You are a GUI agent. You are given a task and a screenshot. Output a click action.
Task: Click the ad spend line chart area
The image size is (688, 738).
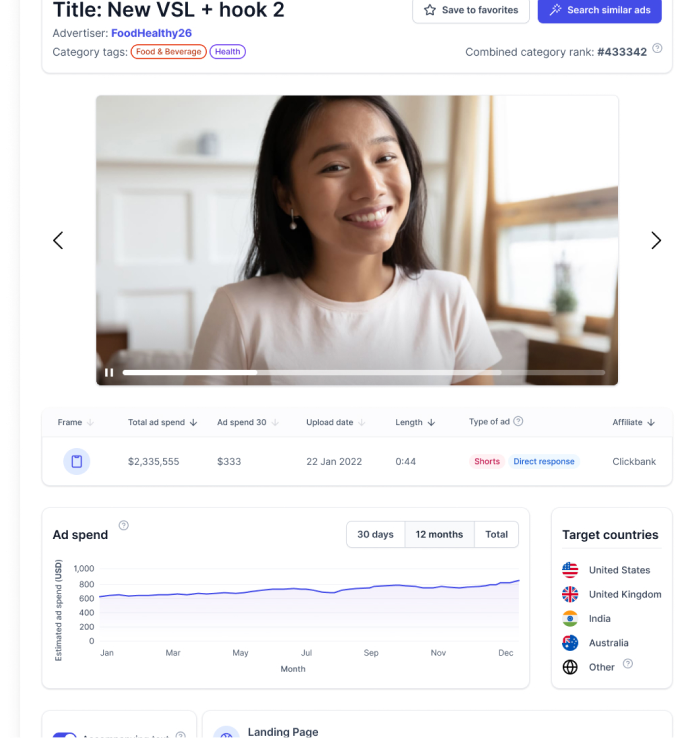pos(309,605)
